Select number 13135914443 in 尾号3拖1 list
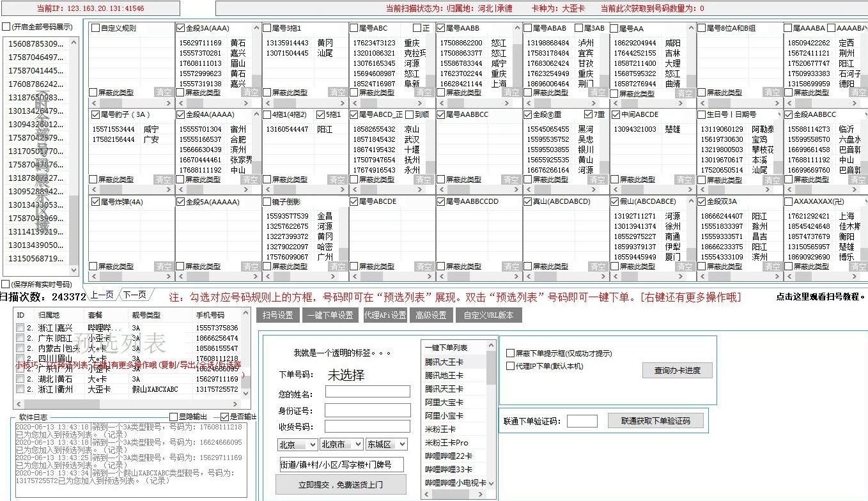 [x=287, y=43]
